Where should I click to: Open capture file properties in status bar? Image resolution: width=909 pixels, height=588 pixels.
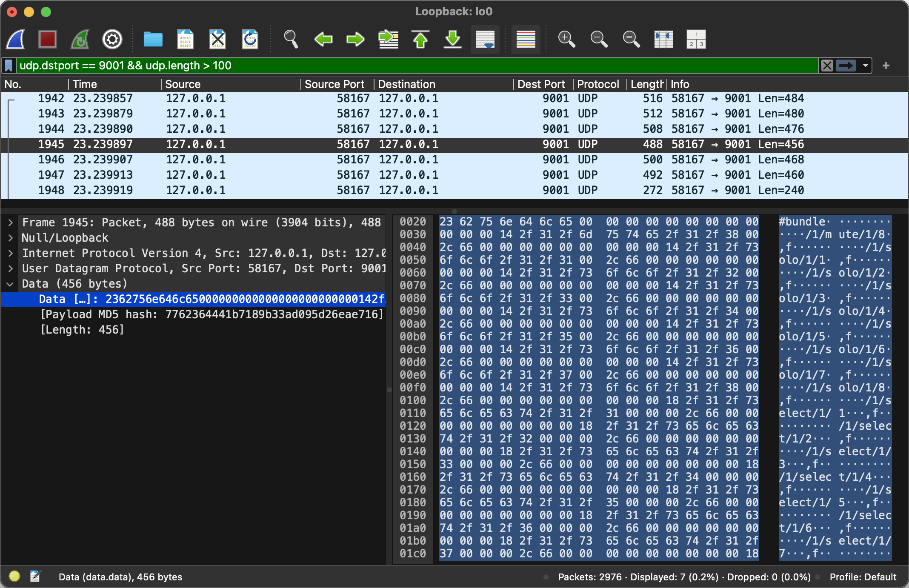point(35,577)
